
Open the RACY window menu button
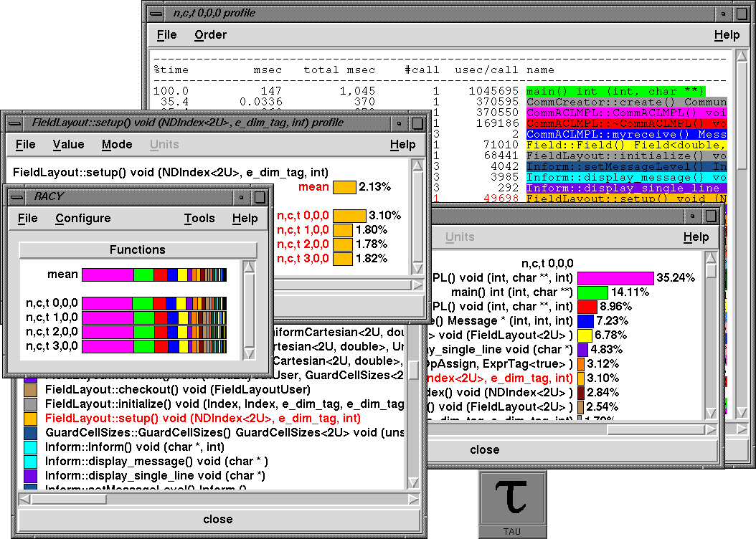click(x=17, y=197)
